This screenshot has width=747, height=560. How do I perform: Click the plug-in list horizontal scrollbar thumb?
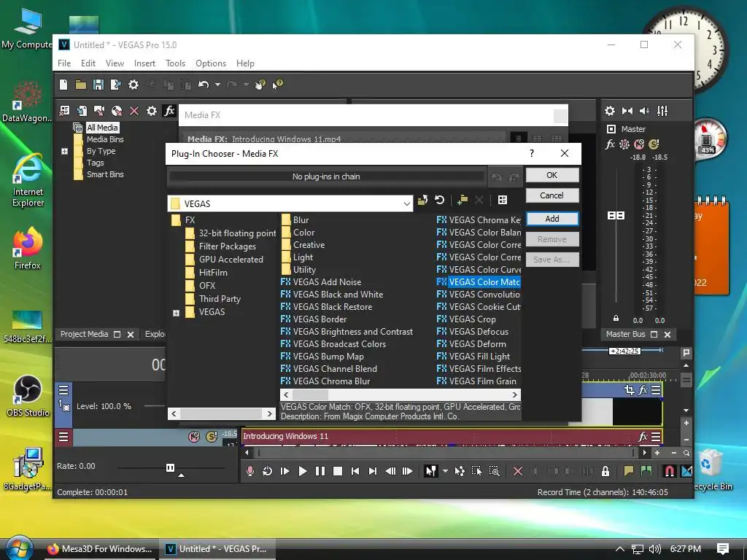[310, 394]
